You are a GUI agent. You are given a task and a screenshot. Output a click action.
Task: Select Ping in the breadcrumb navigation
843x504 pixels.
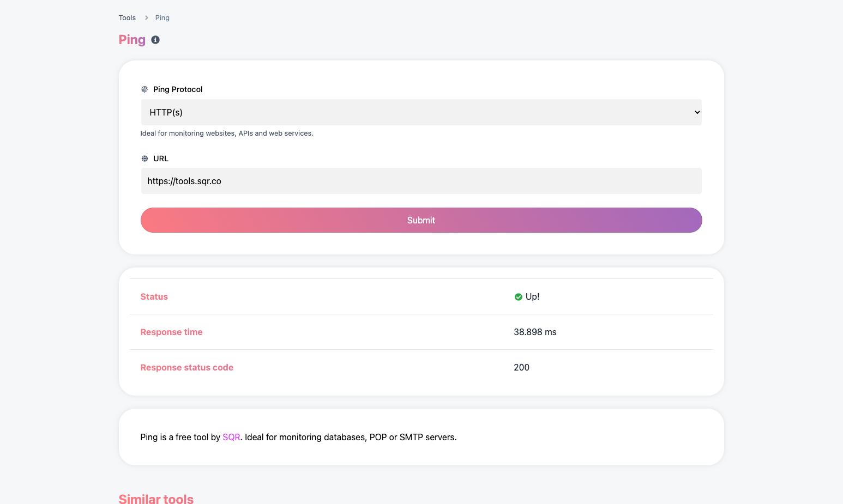tap(162, 17)
